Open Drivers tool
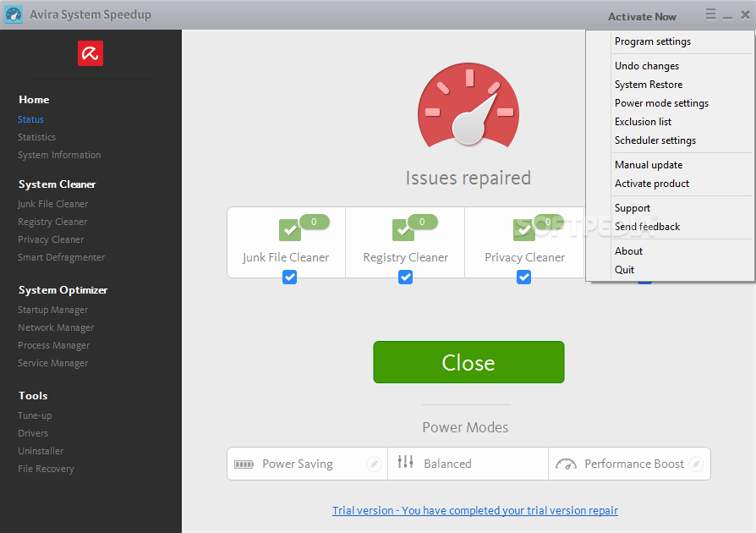756x533 pixels. (33, 433)
